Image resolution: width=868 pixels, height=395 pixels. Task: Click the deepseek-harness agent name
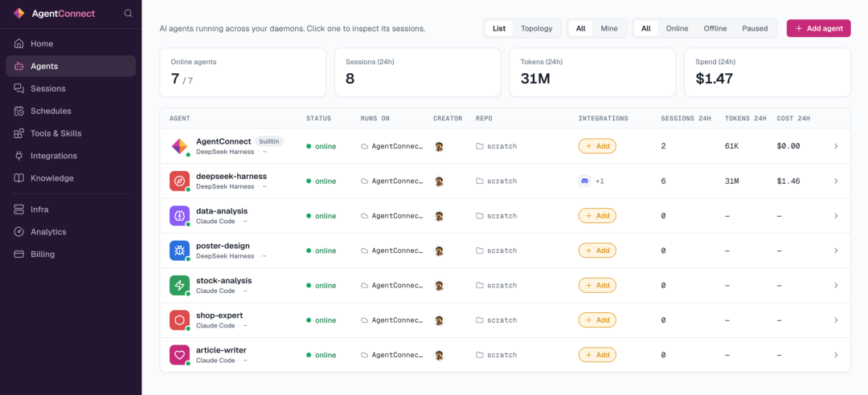pos(231,176)
